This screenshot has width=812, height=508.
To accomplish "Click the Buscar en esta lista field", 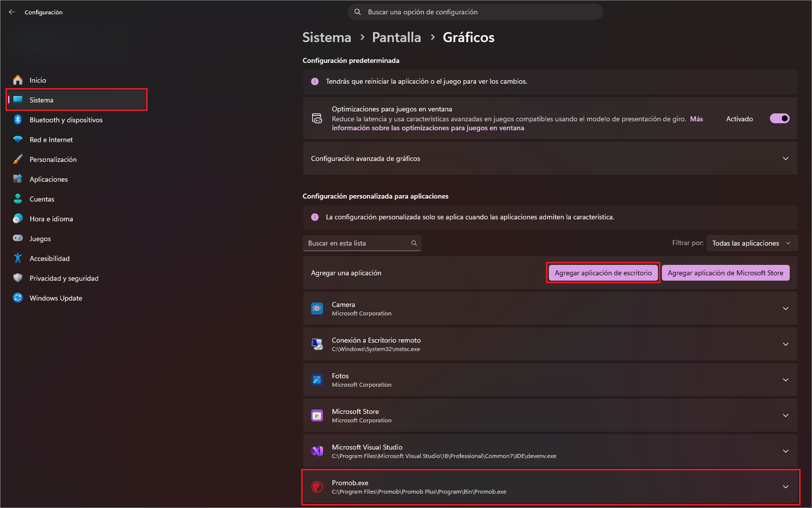I will [x=362, y=243].
